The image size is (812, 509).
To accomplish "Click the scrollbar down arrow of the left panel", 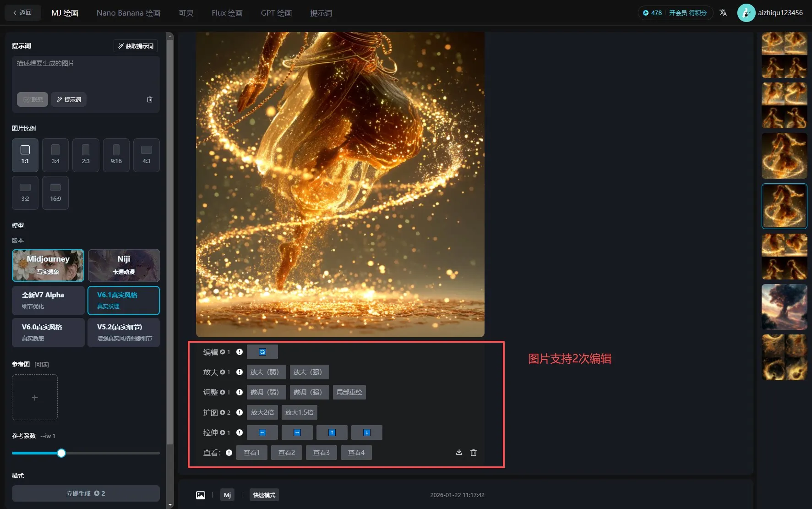I will 170,504.
